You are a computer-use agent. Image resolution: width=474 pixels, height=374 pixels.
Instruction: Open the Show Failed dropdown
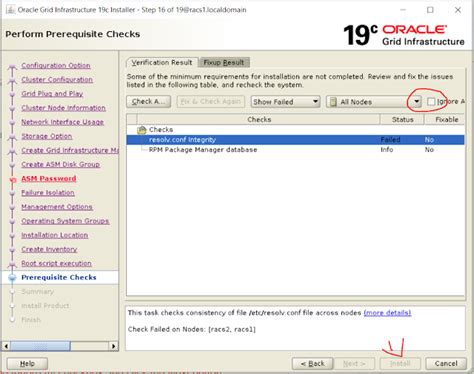coord(285,102)
